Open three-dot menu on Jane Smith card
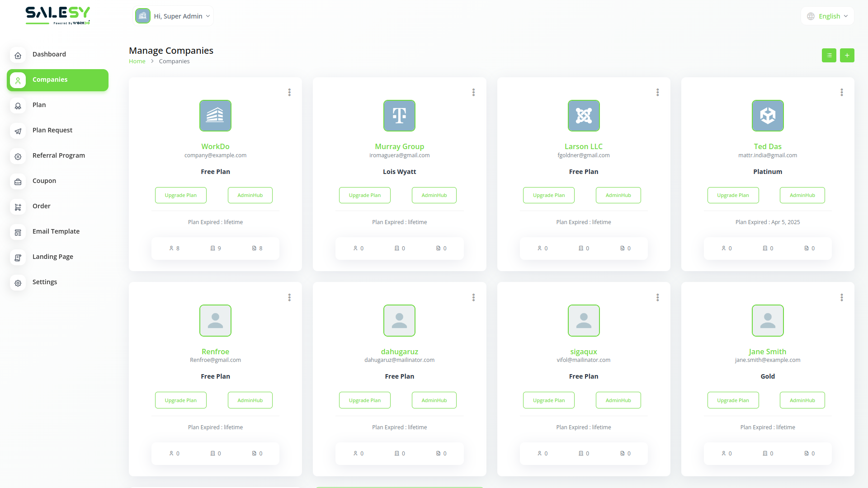The height and width of the screenshot is (488, 868). [841, 297]
